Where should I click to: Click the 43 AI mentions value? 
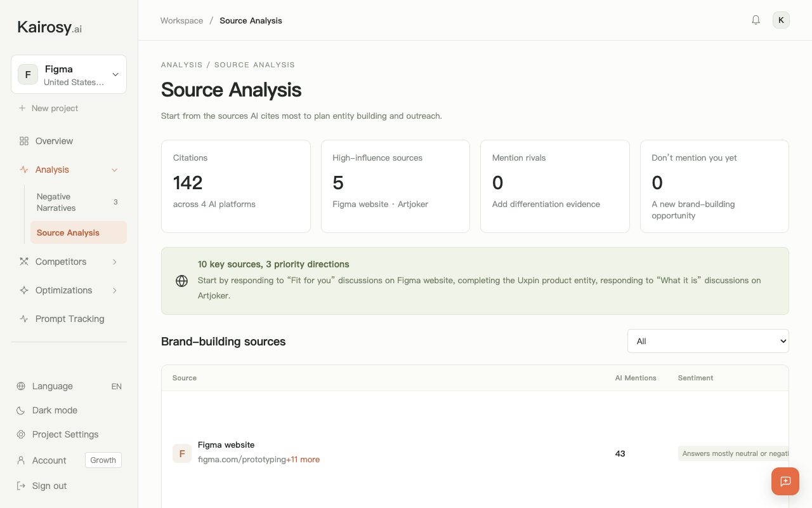(x=620, y=453)
